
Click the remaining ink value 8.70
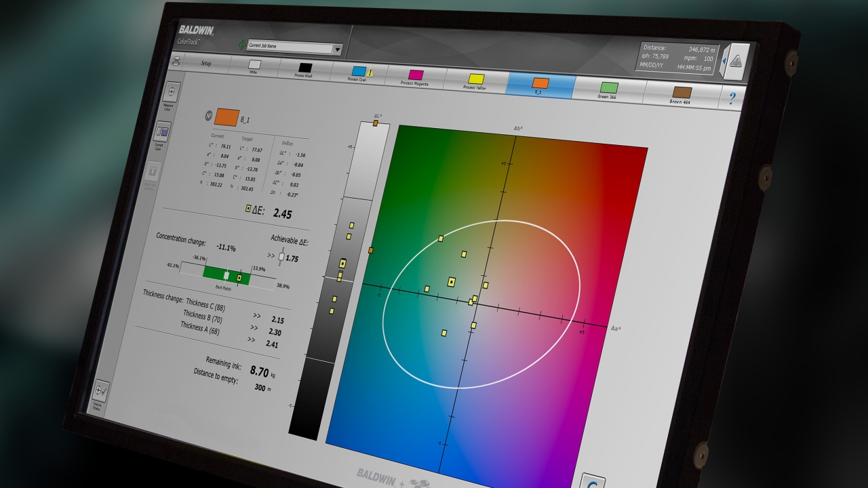tap(259, 371)
